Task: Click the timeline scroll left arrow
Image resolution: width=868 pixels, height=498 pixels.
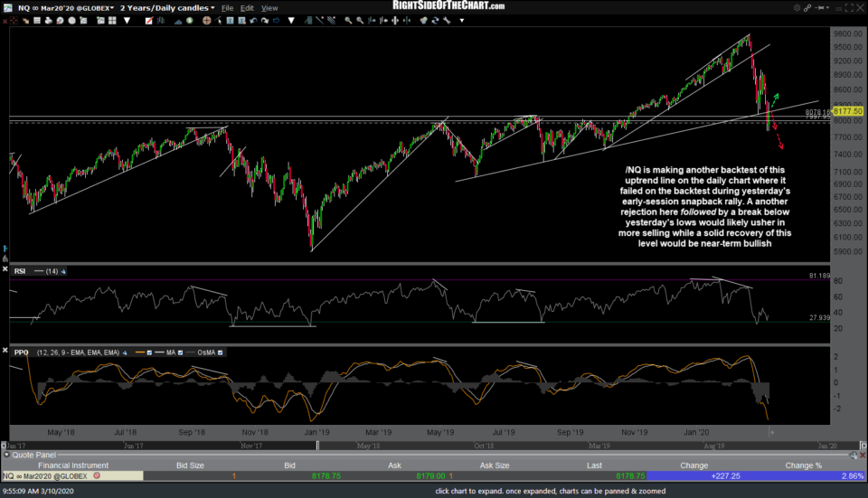Action: tap(4, 446)
